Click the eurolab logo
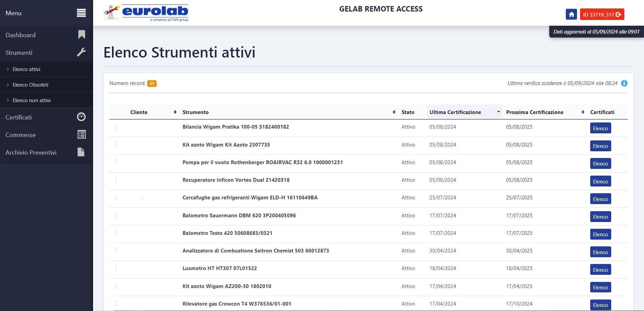644x311 pixels. (x=146, y=13)
